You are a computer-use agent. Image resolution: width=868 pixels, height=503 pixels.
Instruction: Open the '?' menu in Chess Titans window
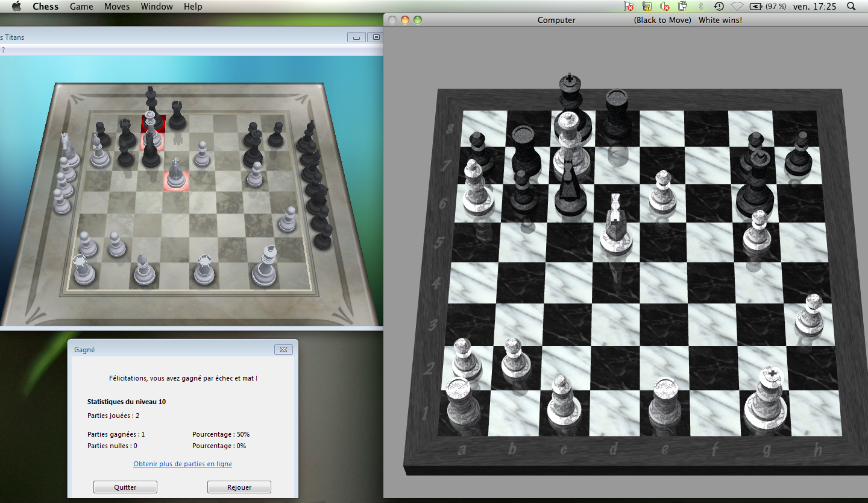pyautogui.click(x=3, y=50)
